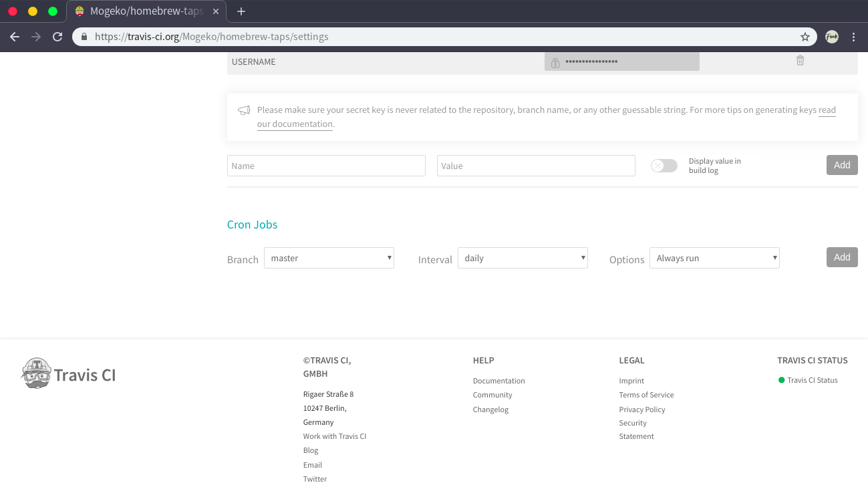The width and height of the screenshot is (868, 495).
Task: Open the Imprint legal link
Action: tap(631, 381)
